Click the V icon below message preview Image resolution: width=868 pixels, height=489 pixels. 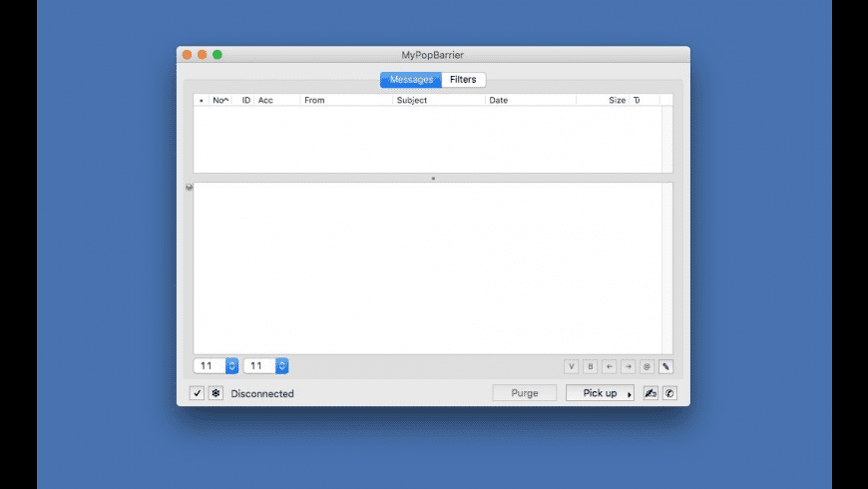[572, 366]
